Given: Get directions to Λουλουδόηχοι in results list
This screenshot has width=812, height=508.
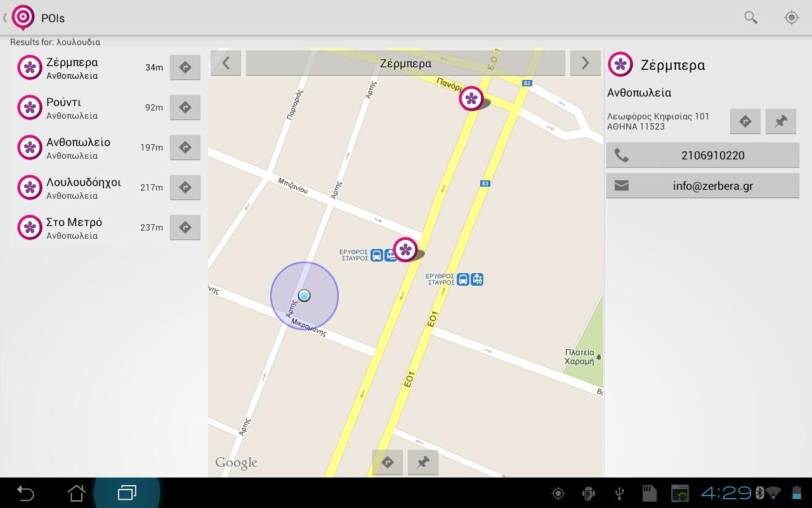Looking at the screenshot, I should click(185, 187).
